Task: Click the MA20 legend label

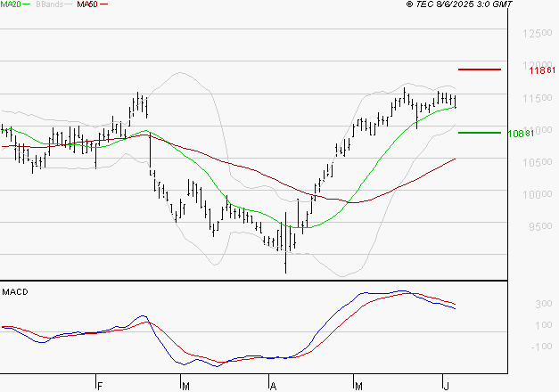Action: pyautogui.click(x=11, y=5)
